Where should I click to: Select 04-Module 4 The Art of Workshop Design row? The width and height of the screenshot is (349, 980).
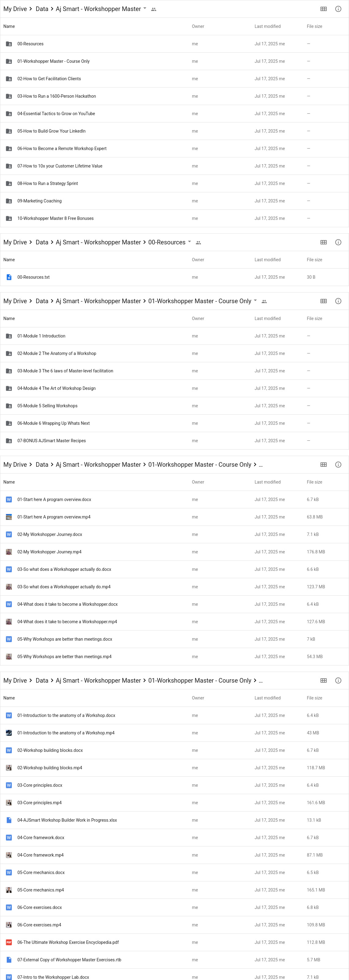pyautogui.click(x=174, y=388)
